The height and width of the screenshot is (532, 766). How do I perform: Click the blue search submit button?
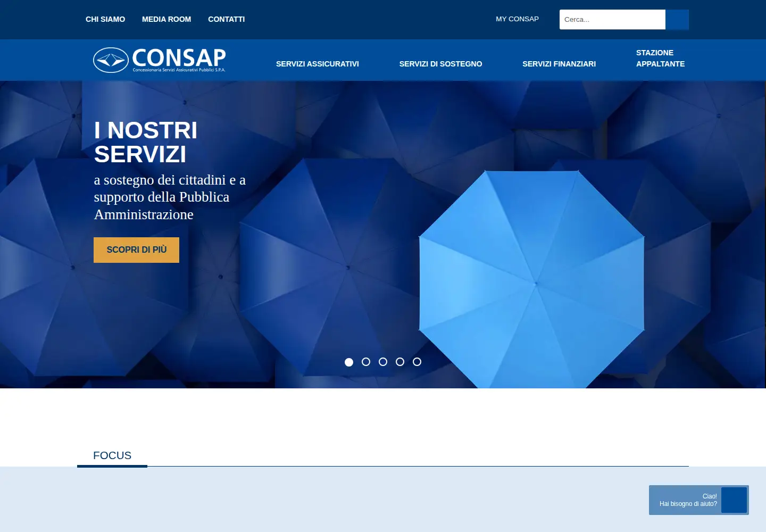pos(677,20)
